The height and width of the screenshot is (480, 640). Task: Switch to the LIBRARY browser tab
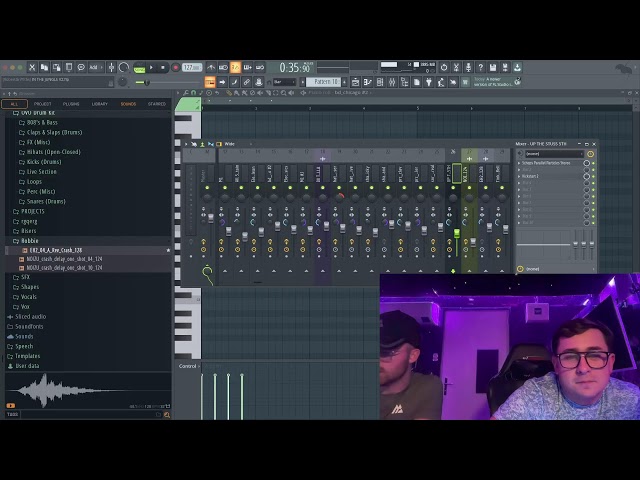pyautogui.click(x=100, y=104)
